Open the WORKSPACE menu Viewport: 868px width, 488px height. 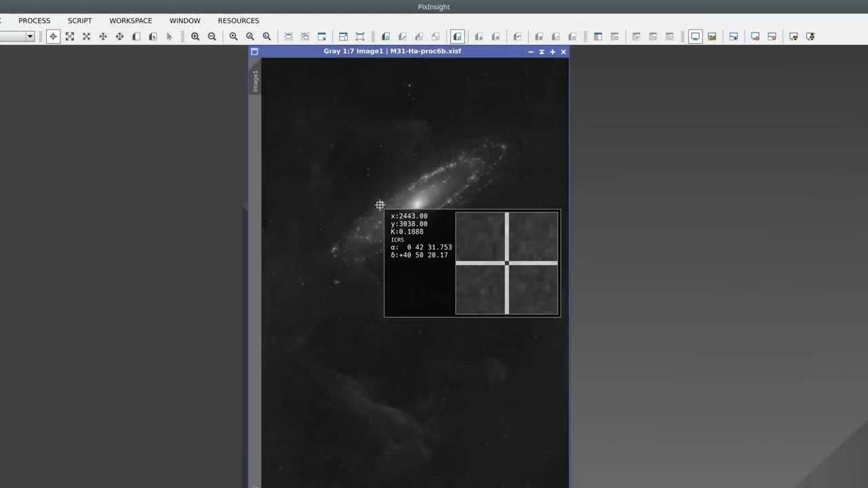point(130,20)
